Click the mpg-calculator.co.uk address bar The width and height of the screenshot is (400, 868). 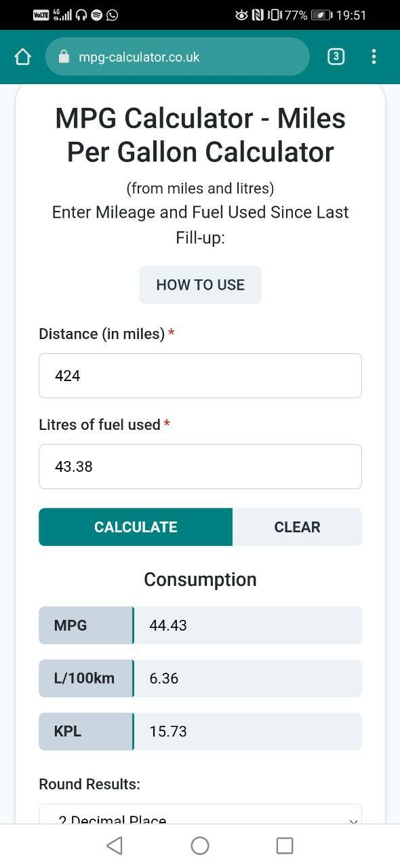tap(178, 57)
